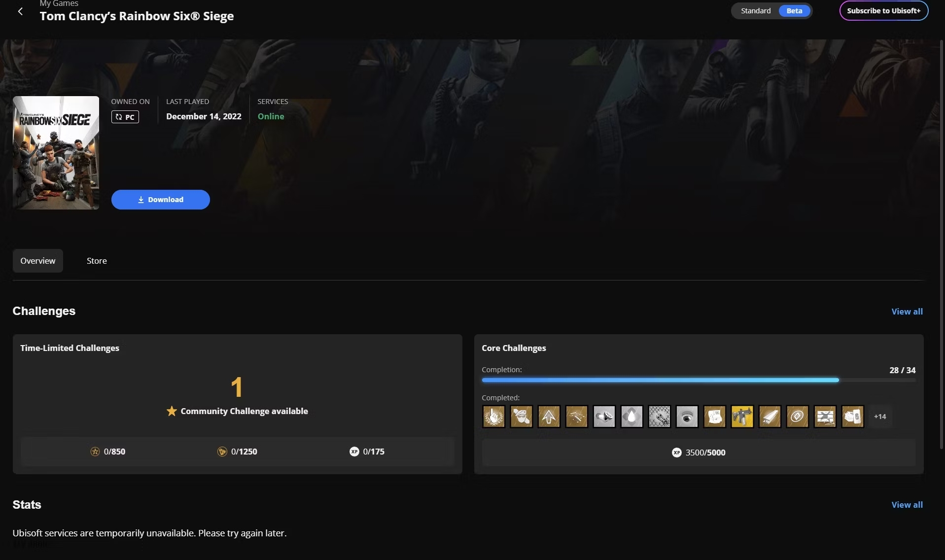Click the PC platform badge

pyautogui.click(x=125, y=117)
